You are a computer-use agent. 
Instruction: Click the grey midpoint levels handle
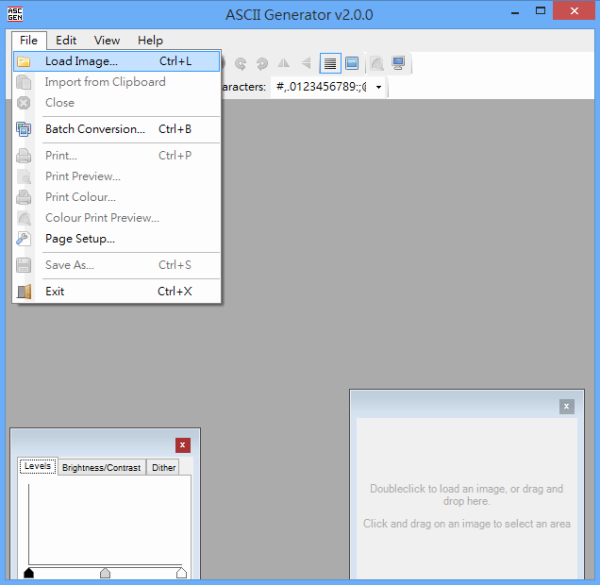(105, 572)
